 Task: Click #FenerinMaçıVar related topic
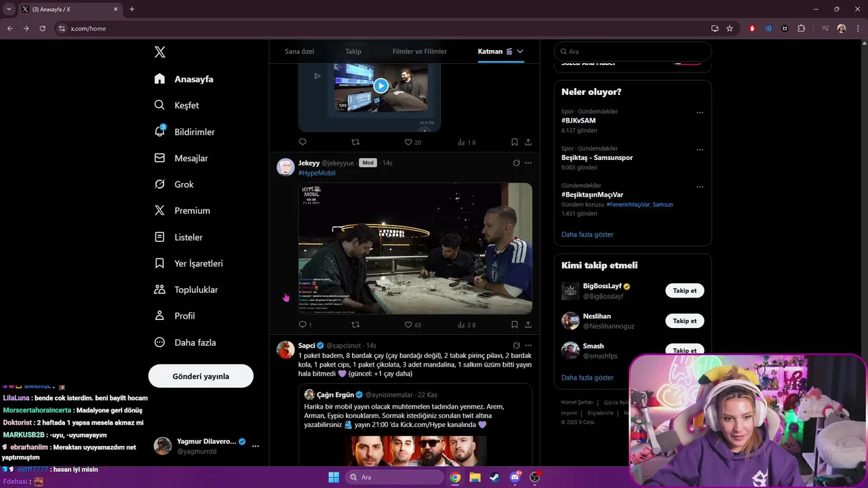pos(628,204)
